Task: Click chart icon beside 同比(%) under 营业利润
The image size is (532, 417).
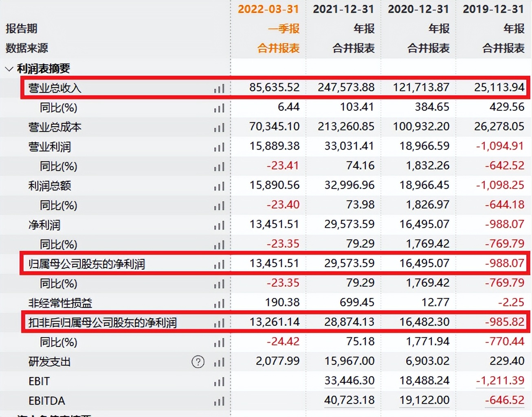Action: (219, 167)
